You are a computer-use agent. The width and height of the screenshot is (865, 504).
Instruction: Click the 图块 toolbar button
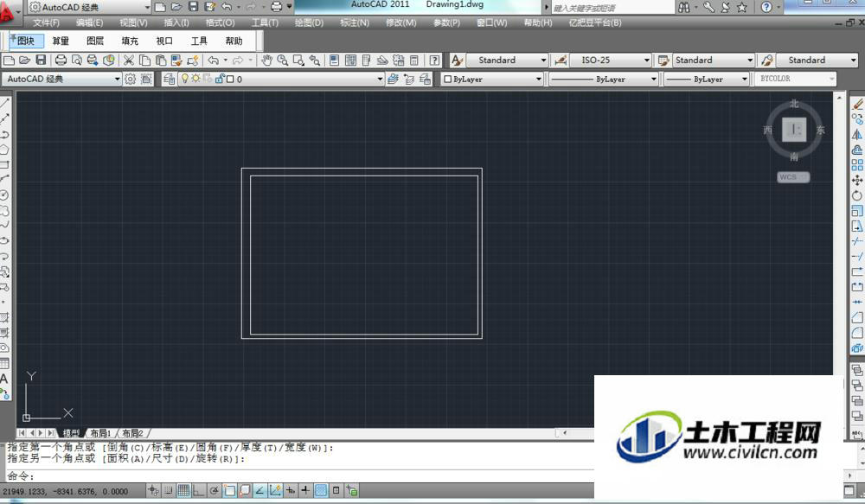coord(25,41)
